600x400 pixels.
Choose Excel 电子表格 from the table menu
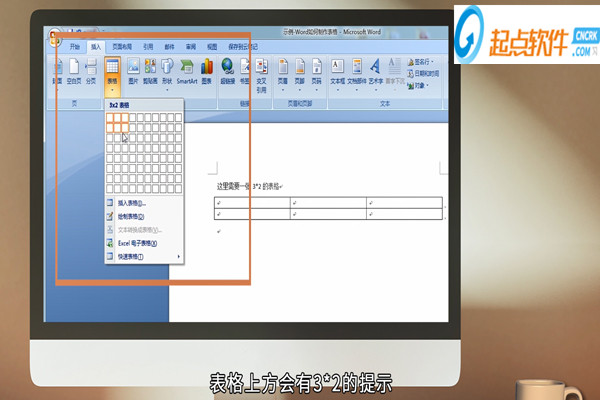(144, 243)
